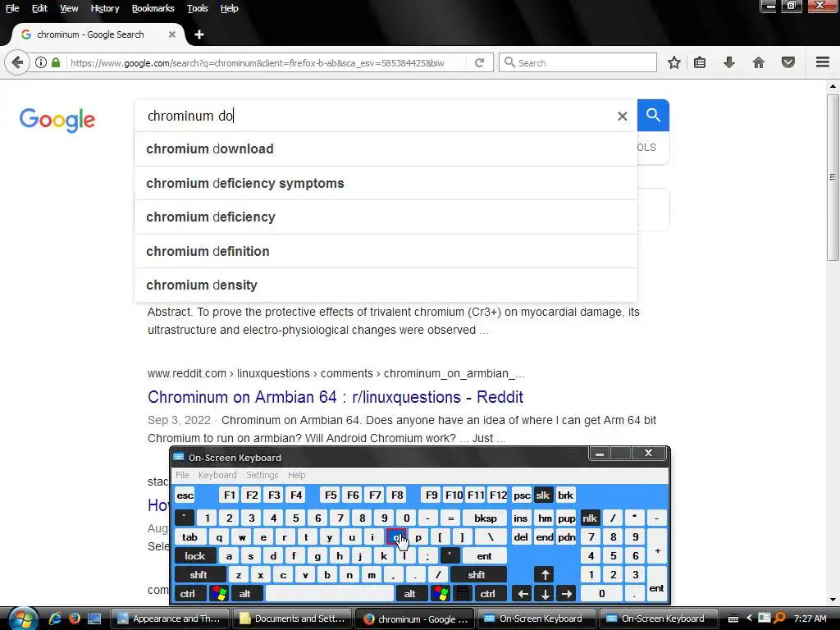The width and height of the screenshot is (840, 630).
Task: Click the page vertical scrollbar thumb
Action: coord(833,177)
